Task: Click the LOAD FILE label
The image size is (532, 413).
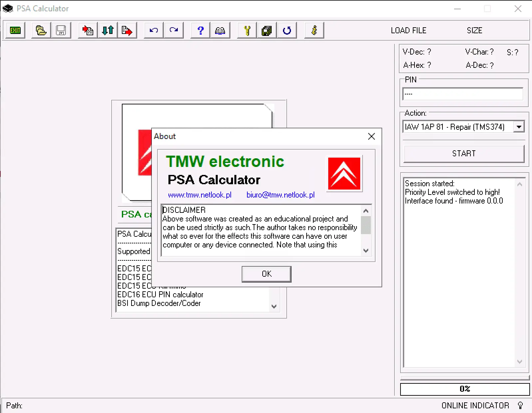Action: tap(408, 31)
